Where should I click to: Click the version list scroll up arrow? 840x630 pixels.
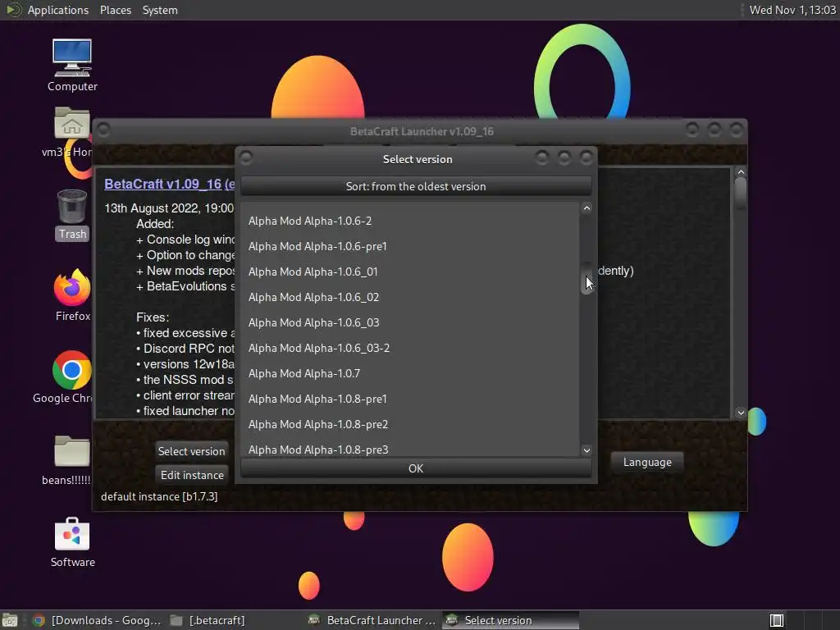[x=587, y=208]
